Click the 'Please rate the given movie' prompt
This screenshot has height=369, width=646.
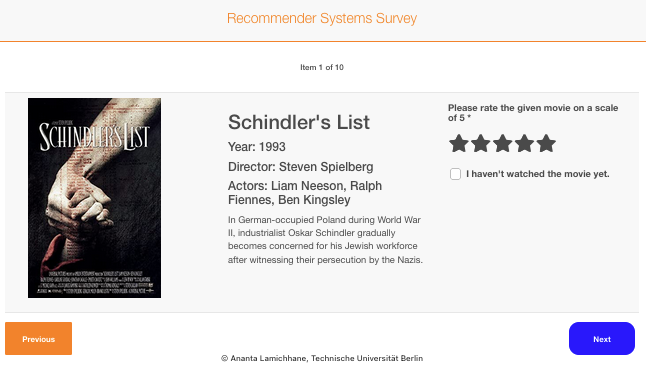click(x=533, y=113)
